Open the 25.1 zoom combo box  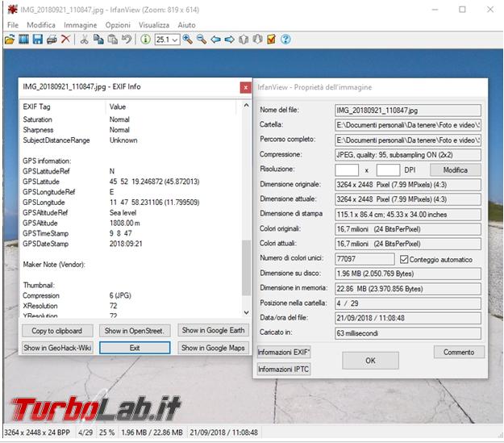pos(167,40)
